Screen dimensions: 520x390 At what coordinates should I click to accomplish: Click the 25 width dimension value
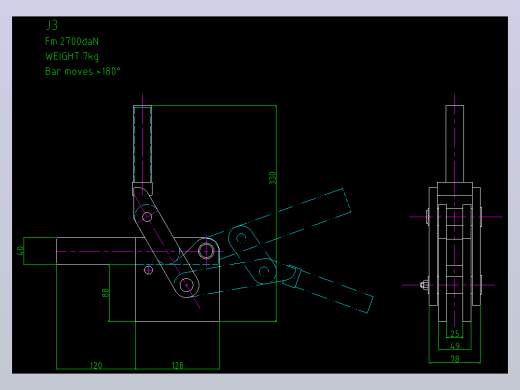tap(455, 333)
